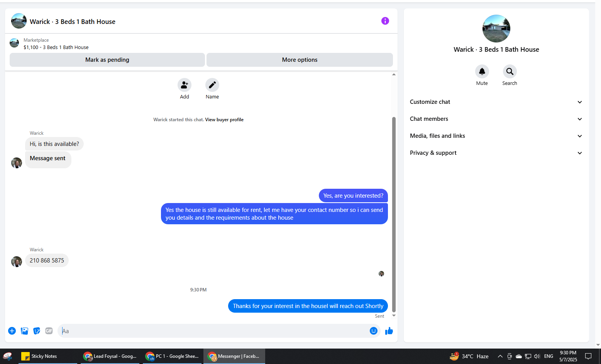Open conversation information via purple info icon
This screenshot has height=364, width=601.
pos(385,21)
